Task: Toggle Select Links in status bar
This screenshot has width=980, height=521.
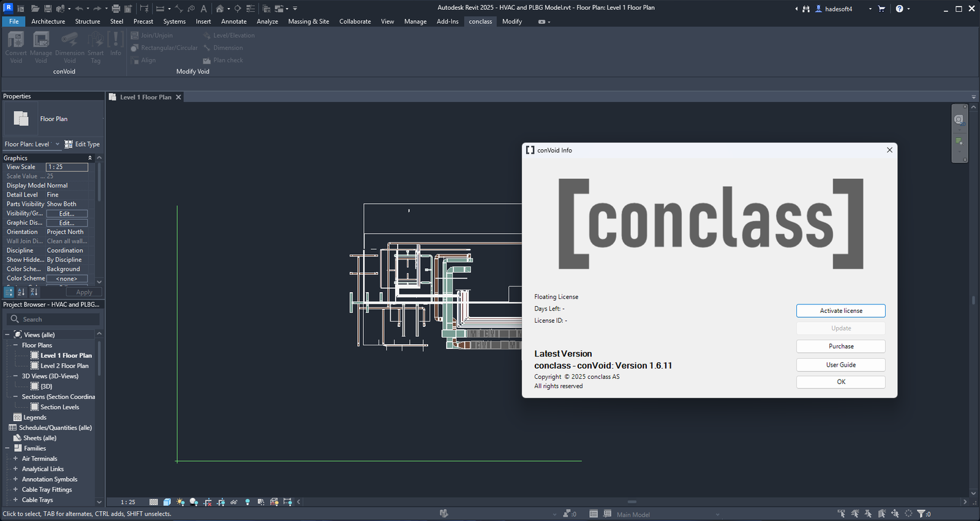Action: pos(842,514)
